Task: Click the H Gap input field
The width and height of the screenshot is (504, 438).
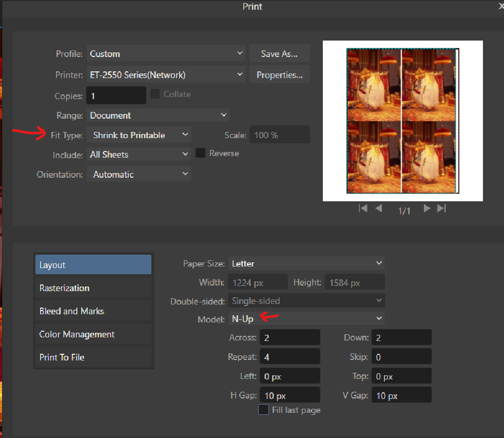Action: pyautogui.click(x=289, y=396)
